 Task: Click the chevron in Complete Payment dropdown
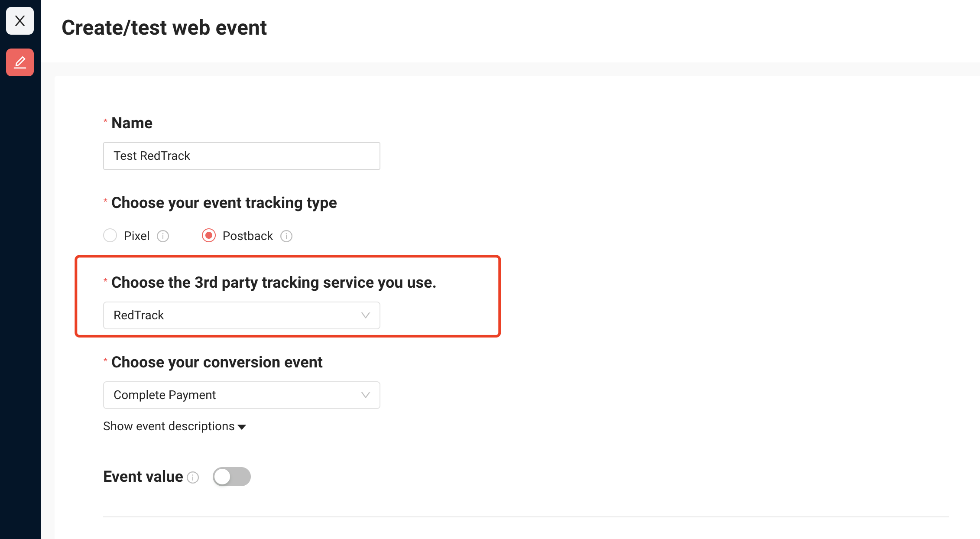pyautogui.click(x=366, y=395)
